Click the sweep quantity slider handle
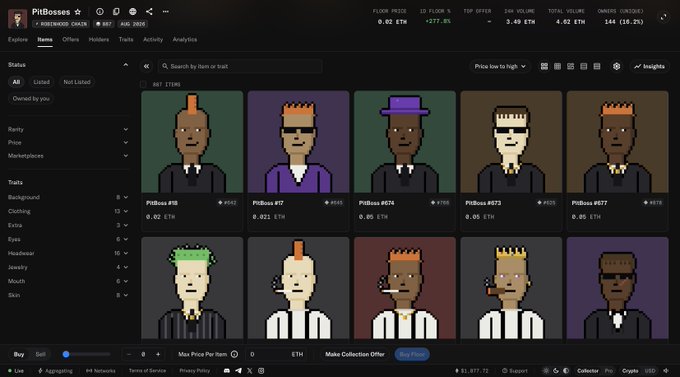680x377 pixels. [x=66, y=354]
